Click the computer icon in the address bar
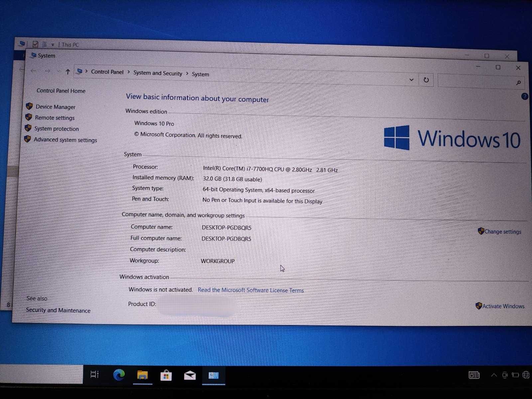The height and width of the screenshot is (399, 532). click(x=79, y=71)
